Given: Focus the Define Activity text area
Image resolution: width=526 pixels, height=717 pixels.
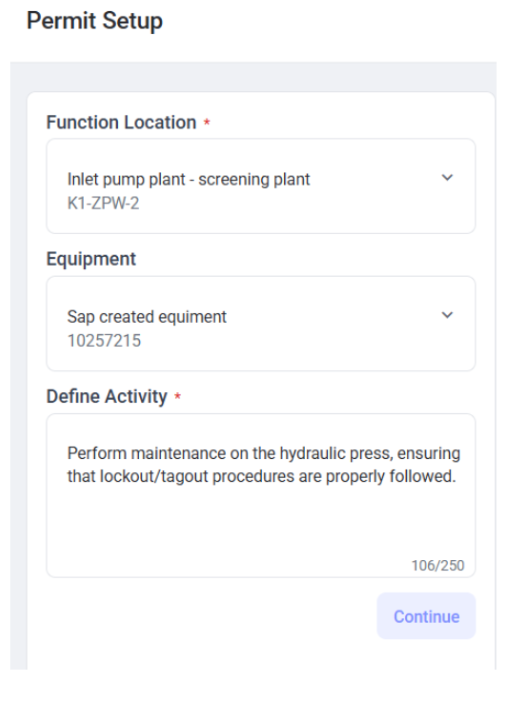Looking at the screenshot, I should click(x=261, y=495).
